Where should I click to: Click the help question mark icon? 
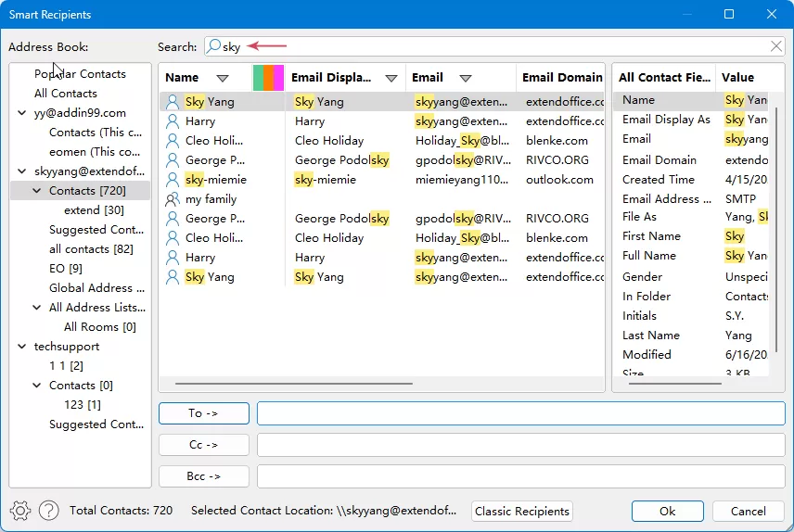point(49,511)
